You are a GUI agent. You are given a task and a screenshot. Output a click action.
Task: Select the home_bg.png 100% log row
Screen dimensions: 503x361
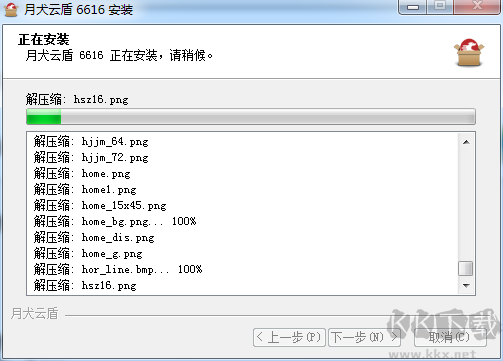(242, 221)
